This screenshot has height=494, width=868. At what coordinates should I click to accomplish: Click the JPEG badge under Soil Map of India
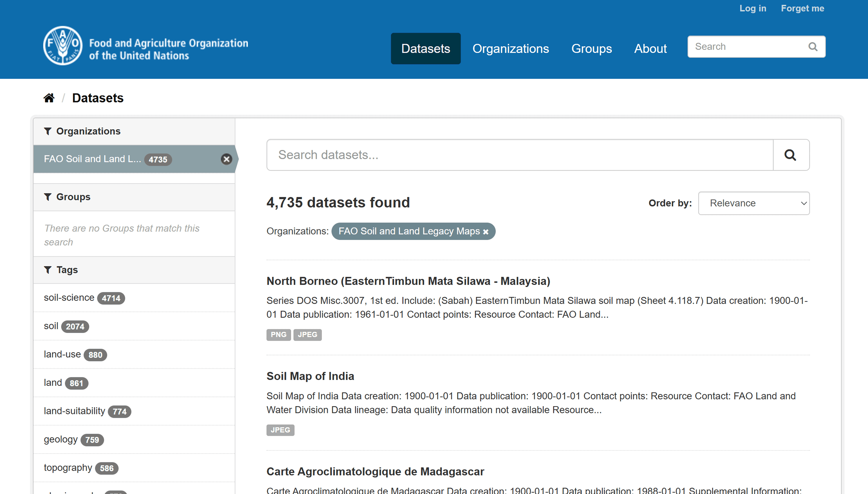pos(280,430)
